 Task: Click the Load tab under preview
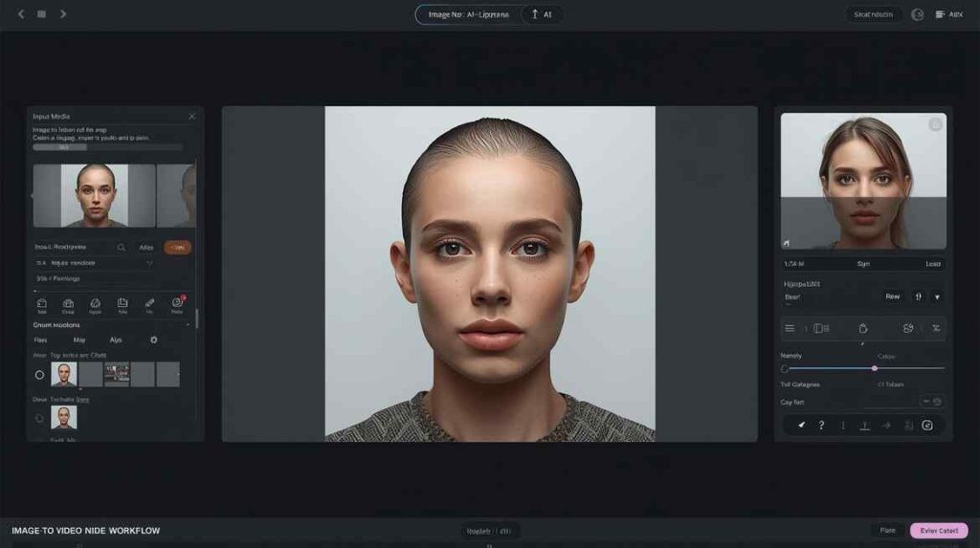(933, 264)
